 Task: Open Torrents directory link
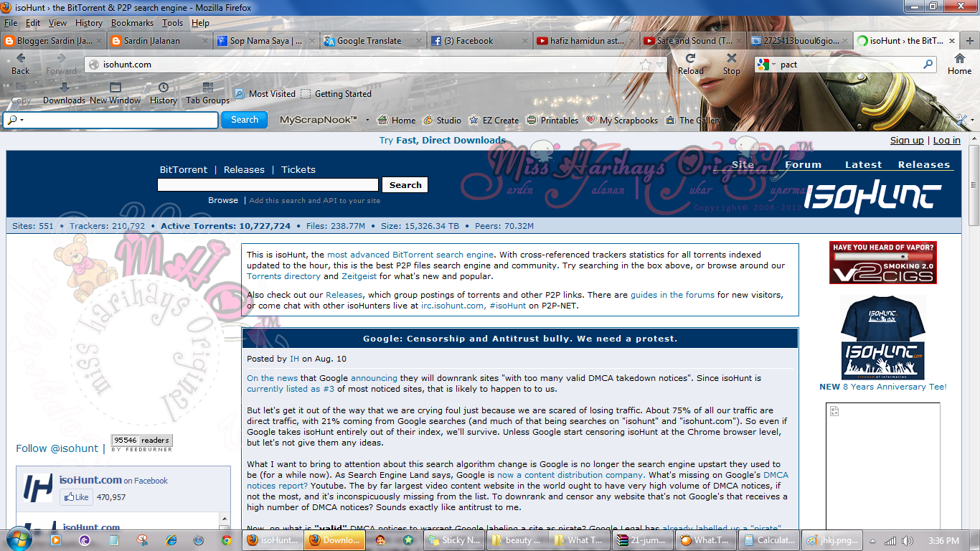point(283,276)
